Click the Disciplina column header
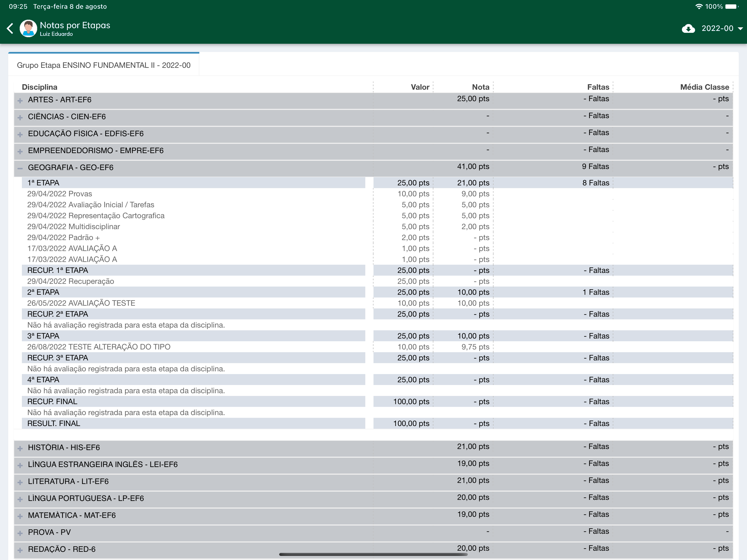 40,87
